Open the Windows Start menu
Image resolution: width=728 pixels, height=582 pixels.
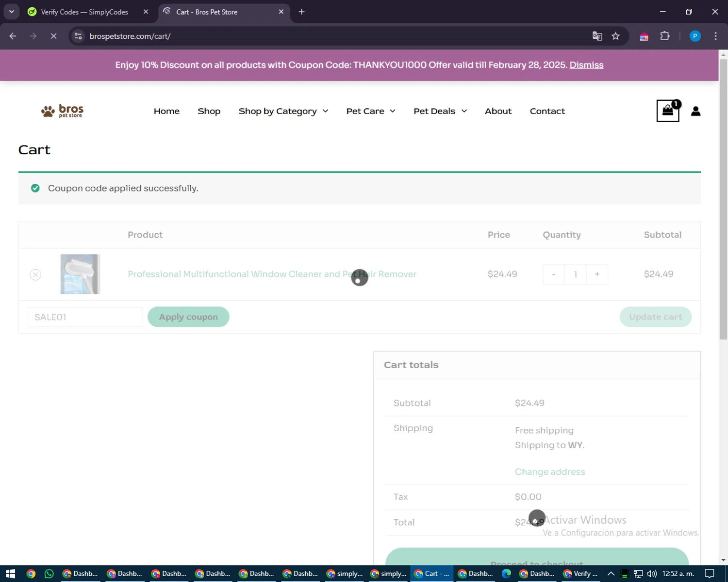coord(10,574)
